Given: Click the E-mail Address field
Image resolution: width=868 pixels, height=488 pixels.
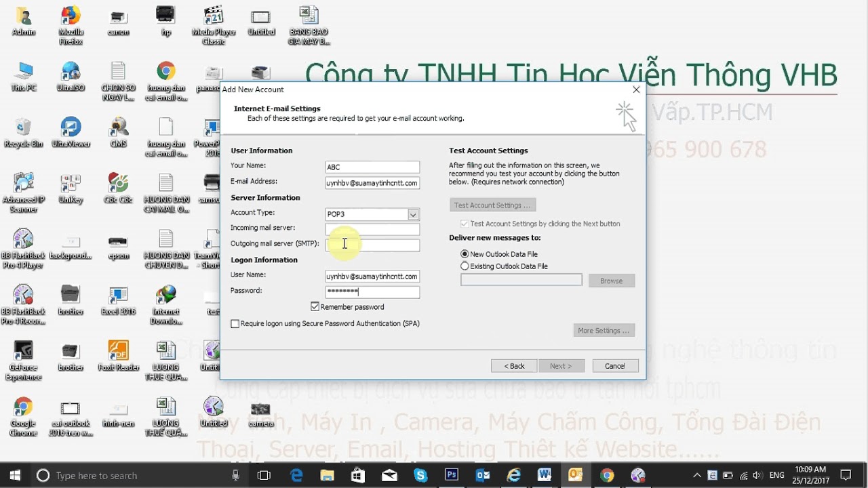Looking at the screenshot, I should point(372,183).
